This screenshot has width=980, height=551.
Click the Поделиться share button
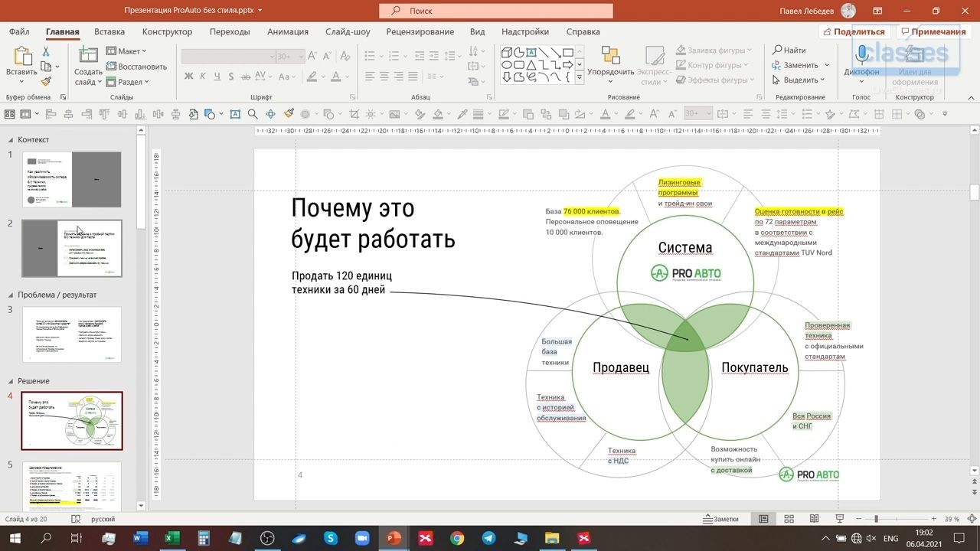[853, 32]
